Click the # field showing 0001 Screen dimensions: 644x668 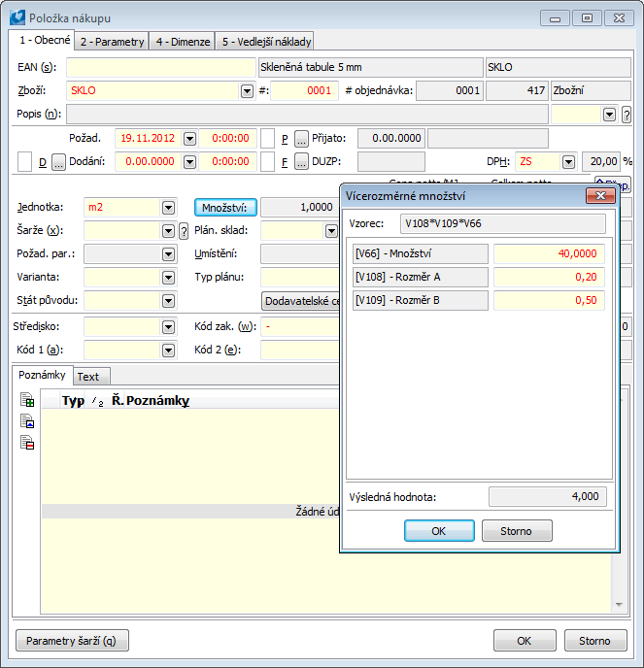304,90
